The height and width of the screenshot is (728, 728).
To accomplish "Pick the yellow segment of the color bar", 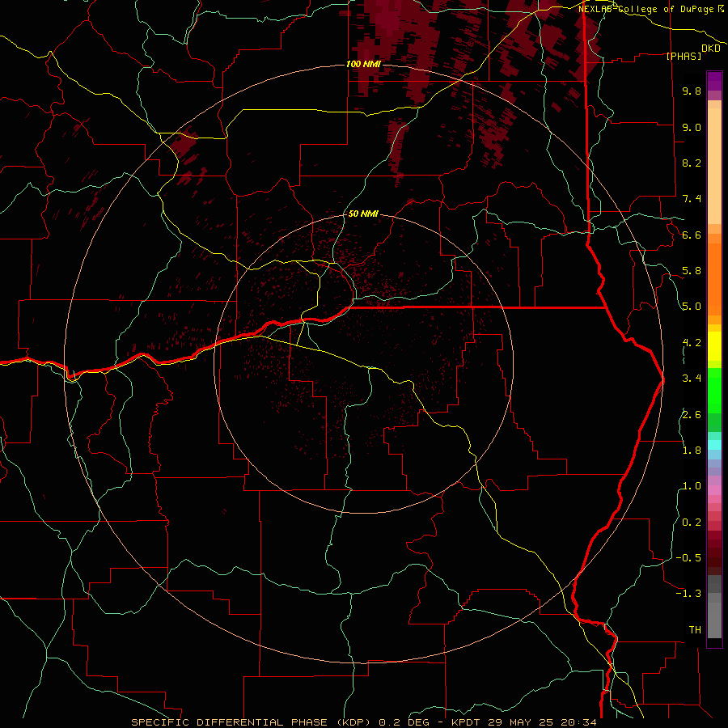I will tap(714, 346).
